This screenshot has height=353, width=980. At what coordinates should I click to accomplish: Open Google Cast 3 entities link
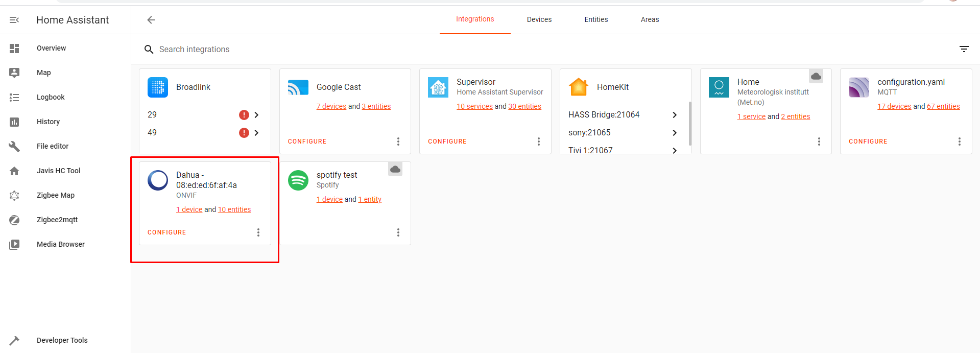[376, 106]
